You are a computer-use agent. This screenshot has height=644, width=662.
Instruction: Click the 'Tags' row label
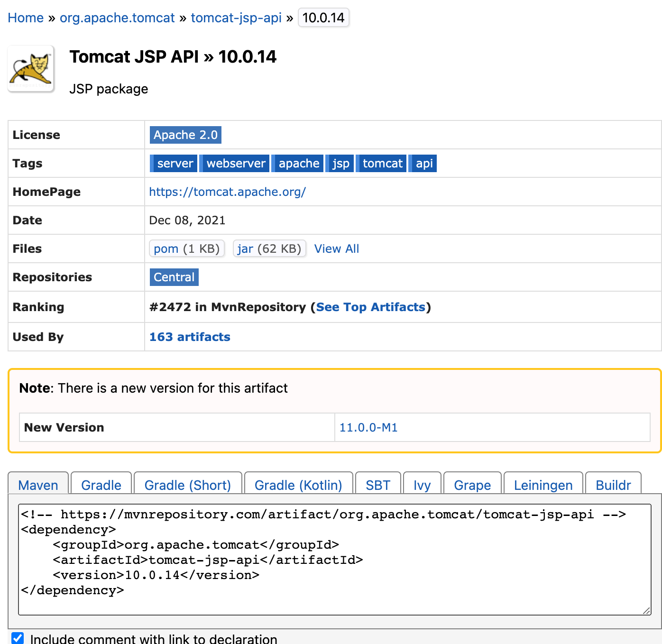point(28,163)
